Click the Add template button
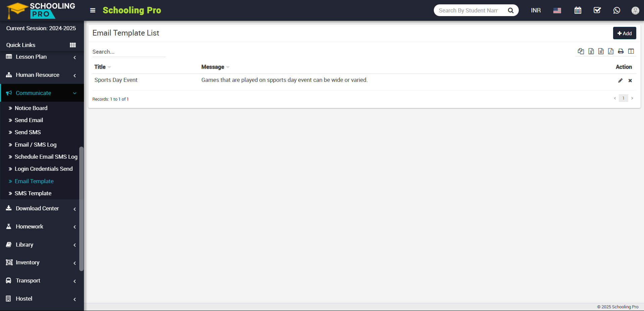This screenshot has width=644, height=311. pos(625,33)
